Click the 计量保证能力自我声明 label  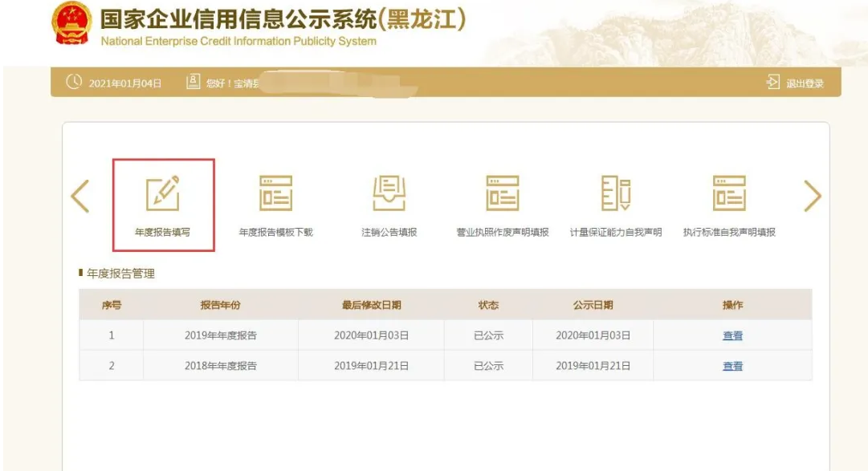tap(616, 233)
